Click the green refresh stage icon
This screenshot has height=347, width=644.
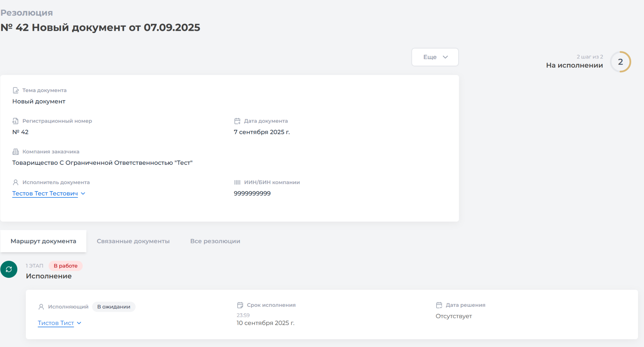coord(9,269)
